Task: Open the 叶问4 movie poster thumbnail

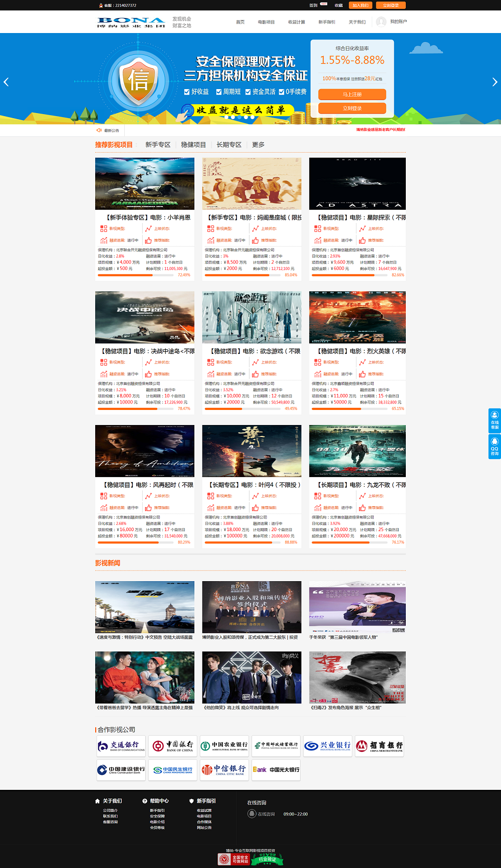Action: click(x=252, y=451)
